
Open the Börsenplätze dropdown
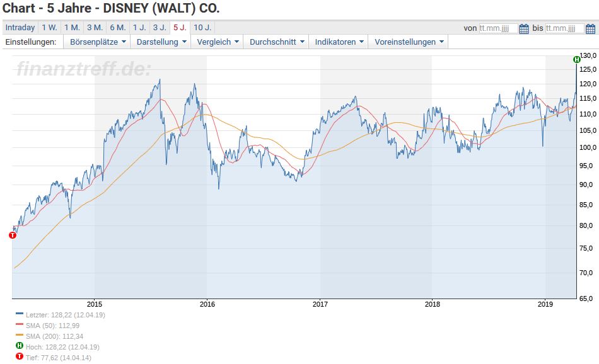98,42
